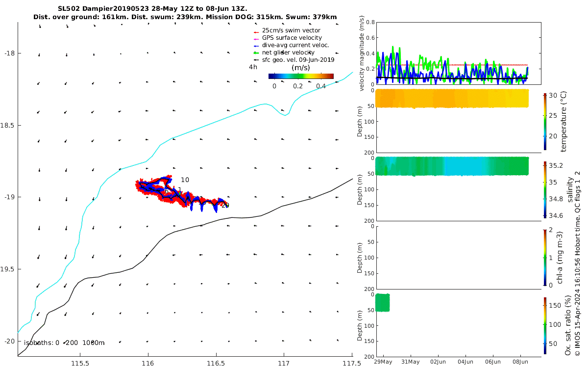The image size is (588, 368).
Task: Click the 'isobaths: 0 200 1000m' caption
Action: [64, 343]
